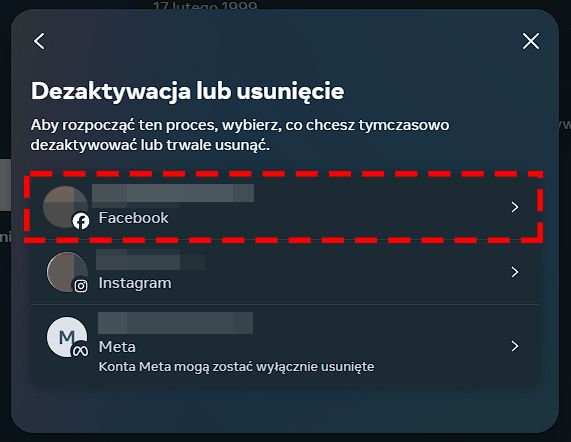Click the Meta account letter M avatar

[x=67, y=337]
